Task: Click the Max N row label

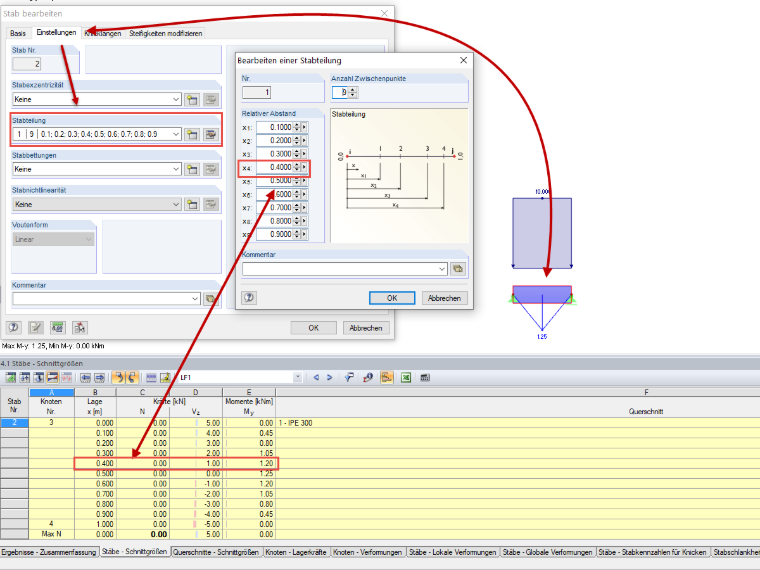Action: 51,534
